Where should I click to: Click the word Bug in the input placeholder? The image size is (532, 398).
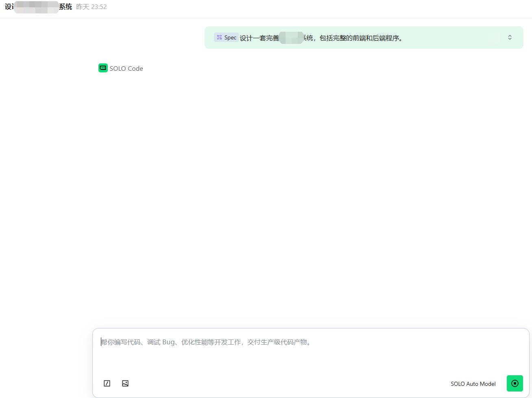(x=168, y=342)
